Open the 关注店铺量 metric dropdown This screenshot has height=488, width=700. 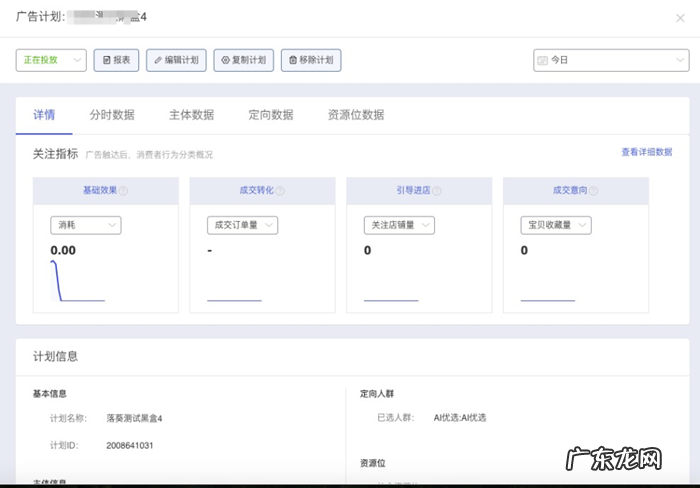pyautogui.click(x=399, y=225)
